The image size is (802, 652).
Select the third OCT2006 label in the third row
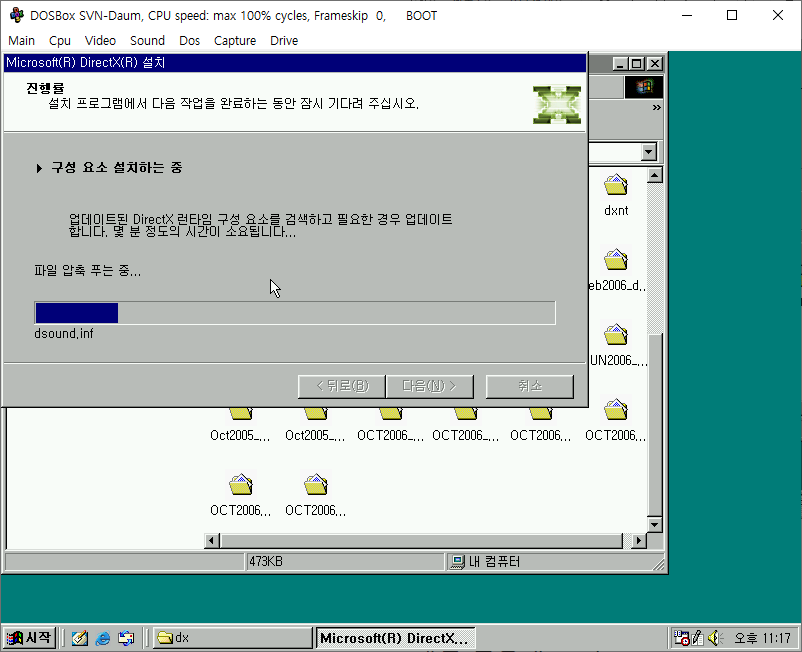(x=541, y=436)
